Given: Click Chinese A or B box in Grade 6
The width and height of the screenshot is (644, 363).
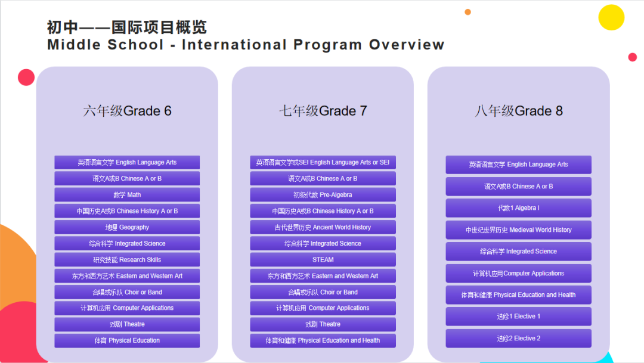Looking at the screenshot, I should coord(128,179).
